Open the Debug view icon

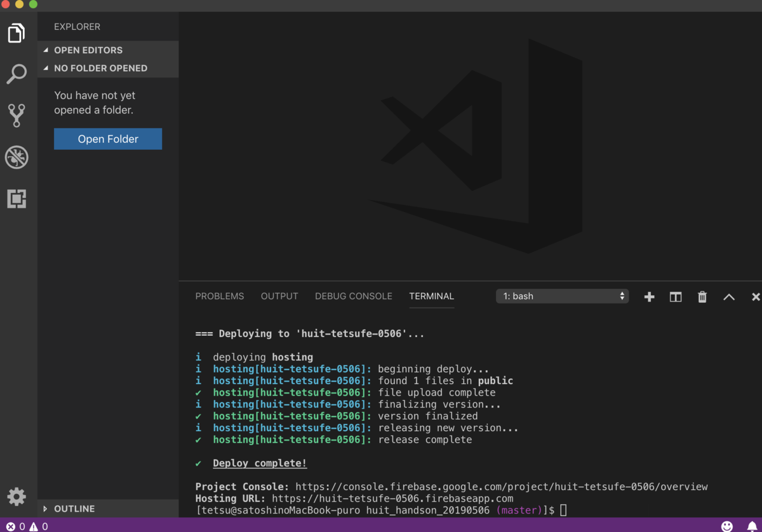(x=17, y=157)
